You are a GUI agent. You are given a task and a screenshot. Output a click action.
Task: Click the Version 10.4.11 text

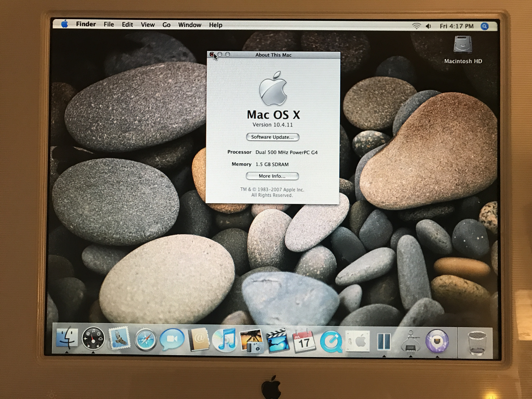272,125
